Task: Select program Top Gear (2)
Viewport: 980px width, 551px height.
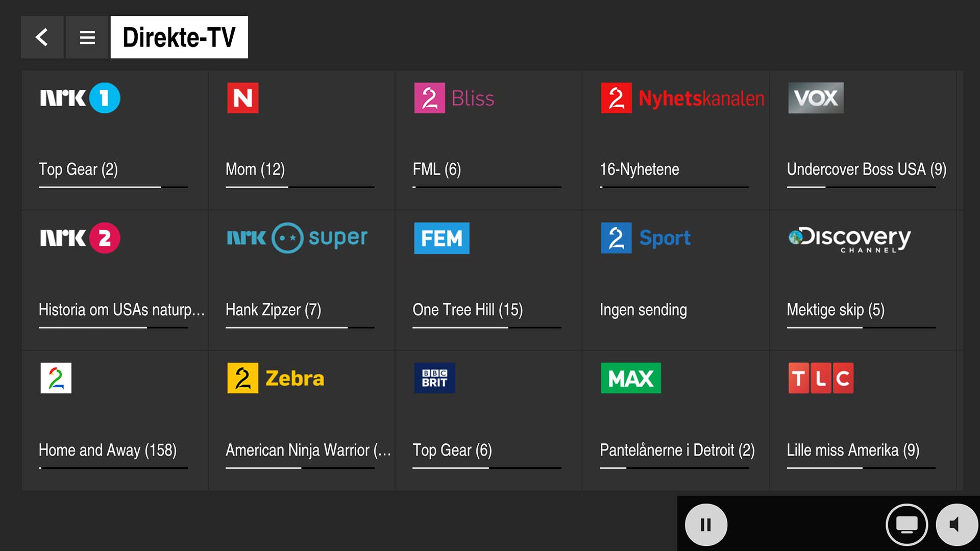Action: click(x=78, y=169)
